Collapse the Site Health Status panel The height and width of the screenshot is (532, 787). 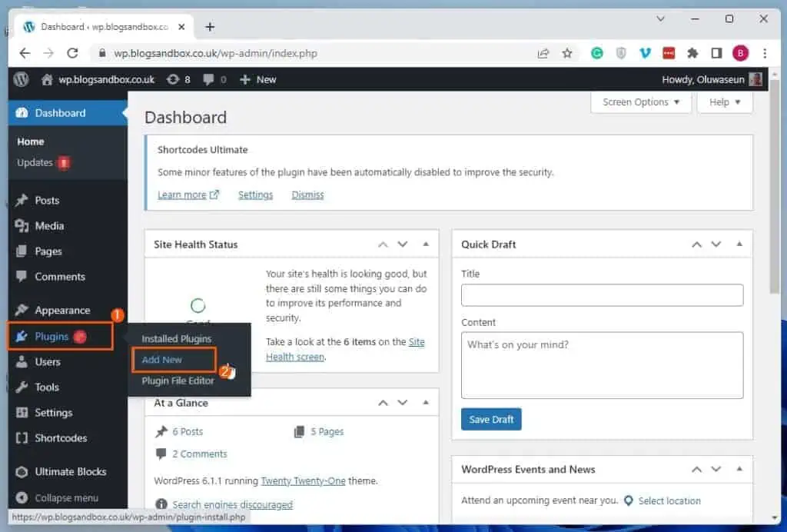pyautogui.click(x=426, y=244)
